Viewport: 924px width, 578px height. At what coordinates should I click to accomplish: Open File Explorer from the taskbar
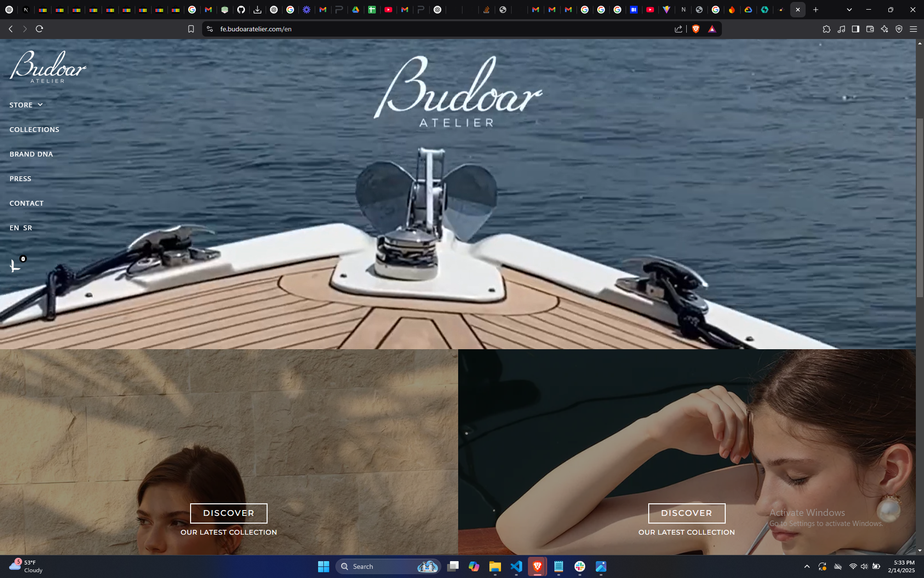coord(495,566)
